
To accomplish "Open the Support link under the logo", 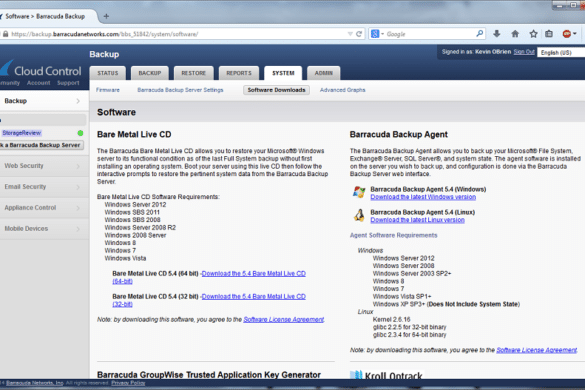I will [68, 83].
